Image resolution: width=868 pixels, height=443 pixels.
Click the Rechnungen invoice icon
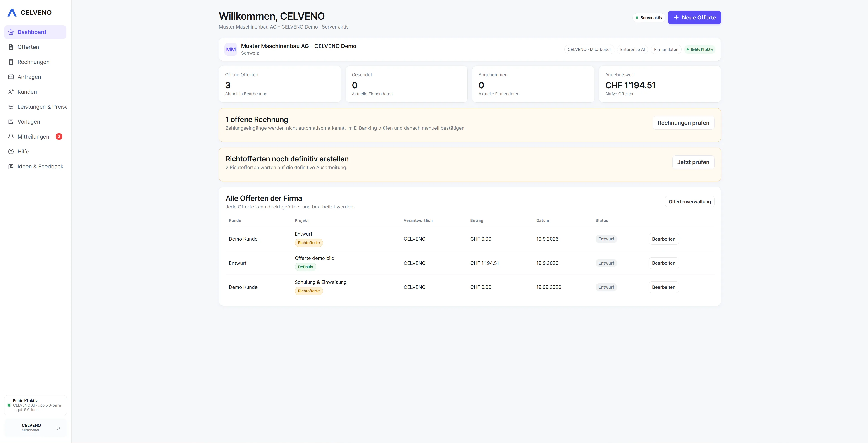pyautogui.click(x=11, y=62)
